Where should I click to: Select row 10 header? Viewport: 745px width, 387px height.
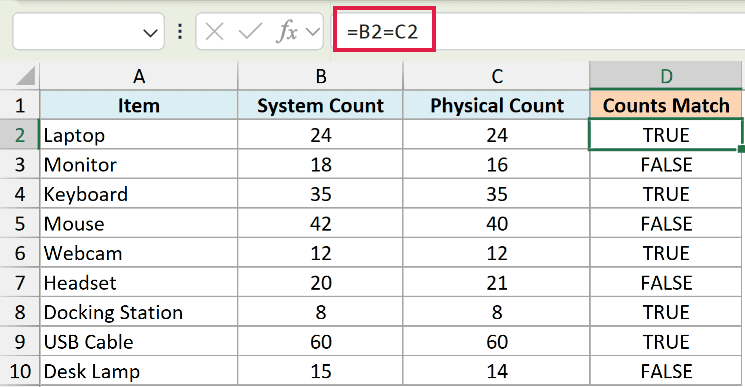[19, 371]
